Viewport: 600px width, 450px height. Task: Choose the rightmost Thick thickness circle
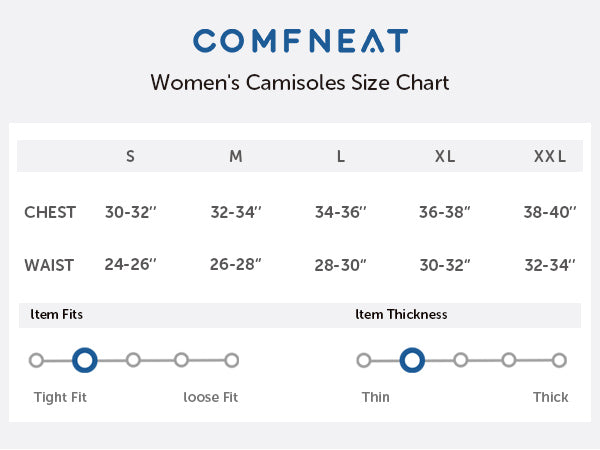559,360
